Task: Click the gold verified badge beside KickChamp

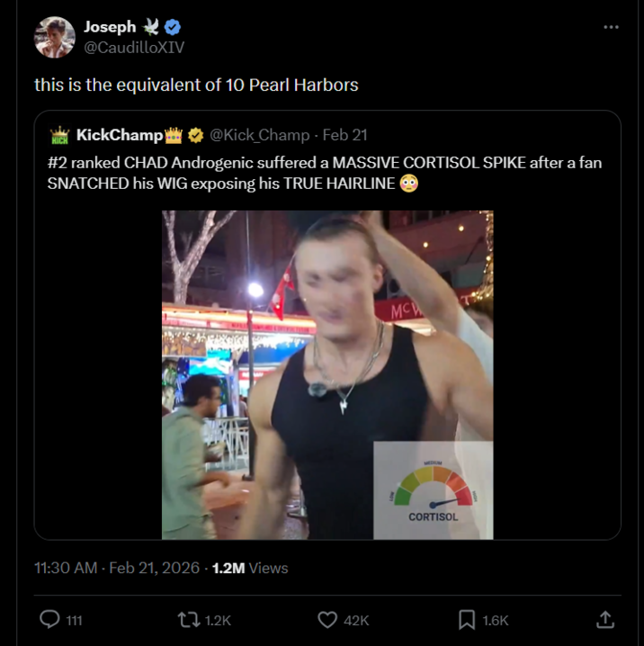Action: tap(197, 135)
